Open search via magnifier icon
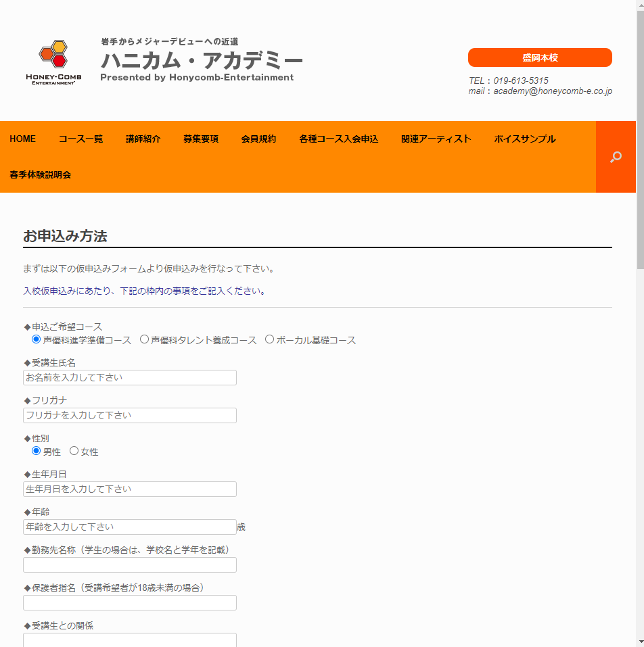The image size is (644, 647). pos(616,157)
